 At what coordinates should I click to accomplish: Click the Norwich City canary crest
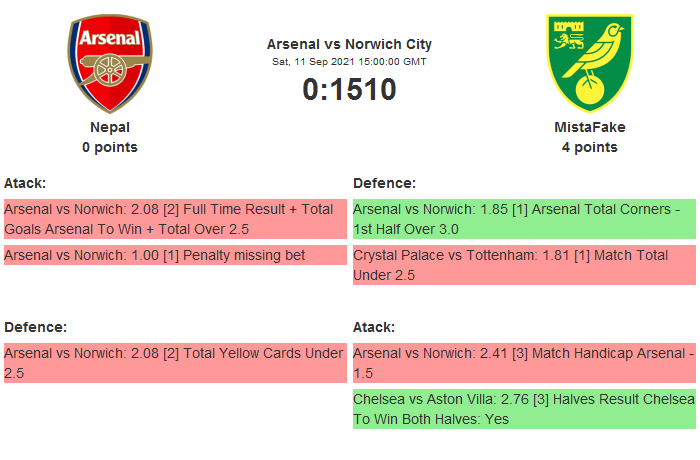tap(590, 63)
